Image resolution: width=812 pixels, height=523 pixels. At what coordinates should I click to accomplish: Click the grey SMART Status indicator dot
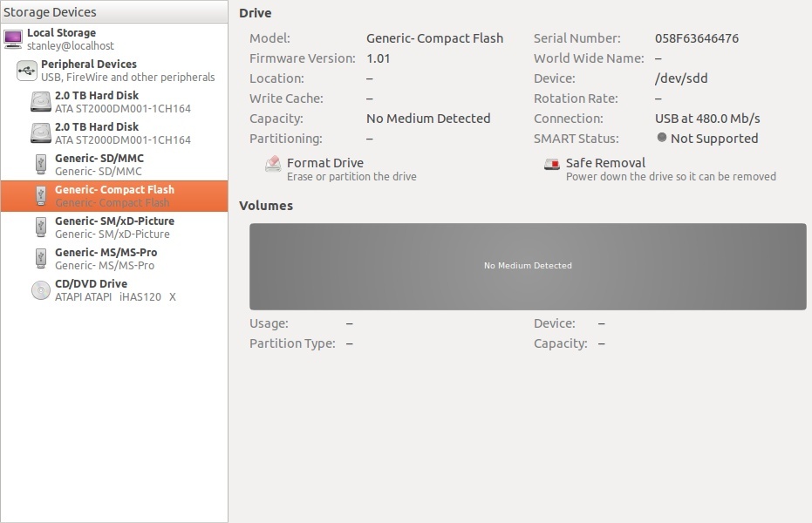[662, 138]
